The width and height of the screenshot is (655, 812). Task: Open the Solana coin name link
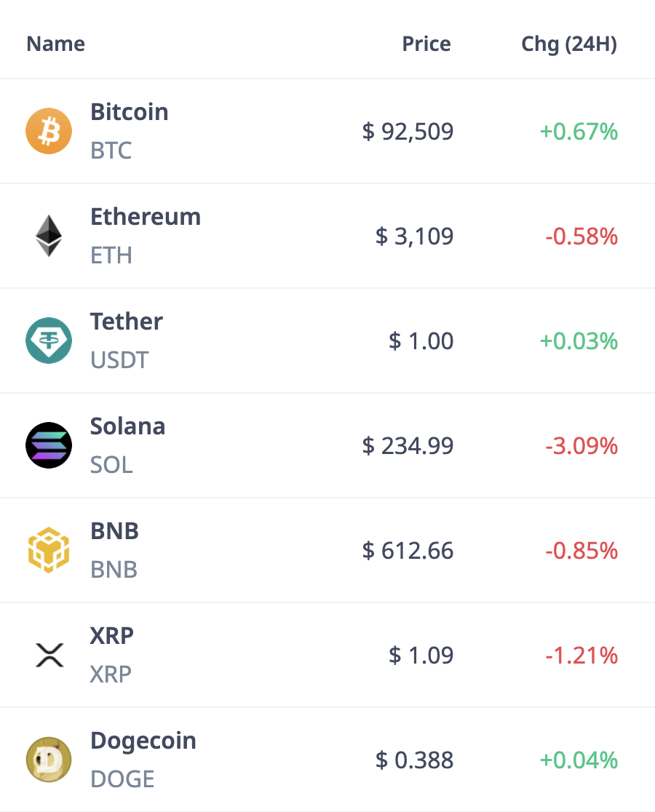(127, 426)
